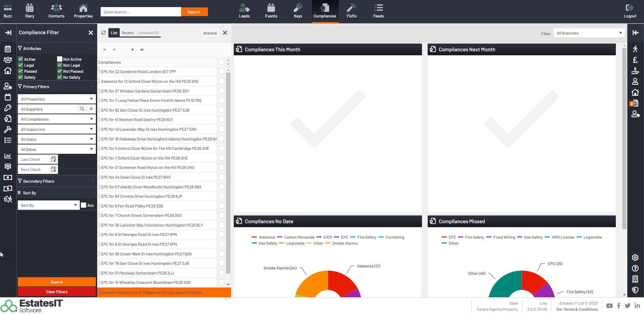Switch to the Unsaved (0) tab
The height and width of the screenshot is (314, 644).
tap(148, 33)
